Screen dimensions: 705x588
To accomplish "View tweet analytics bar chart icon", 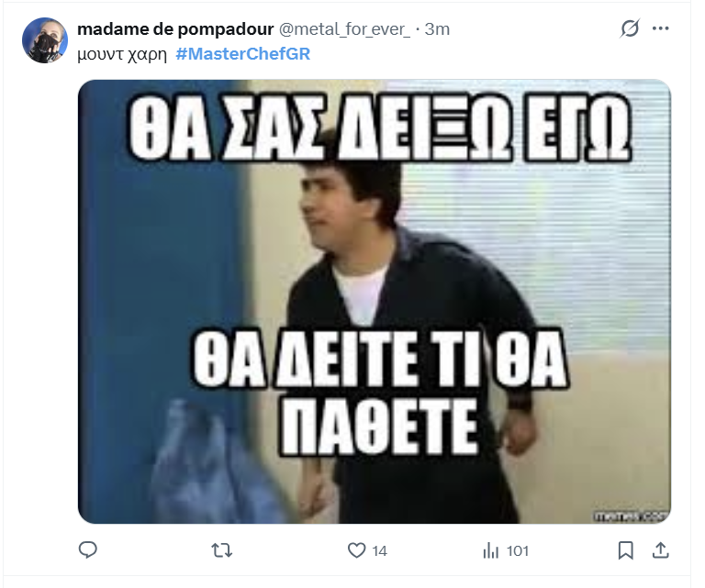I will [490, 550].
